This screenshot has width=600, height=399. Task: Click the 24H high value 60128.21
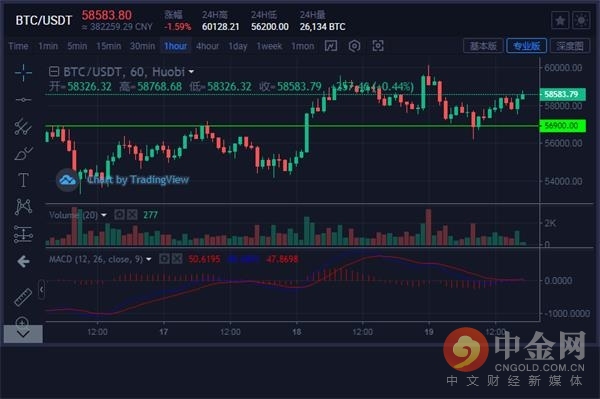point(220,27)
